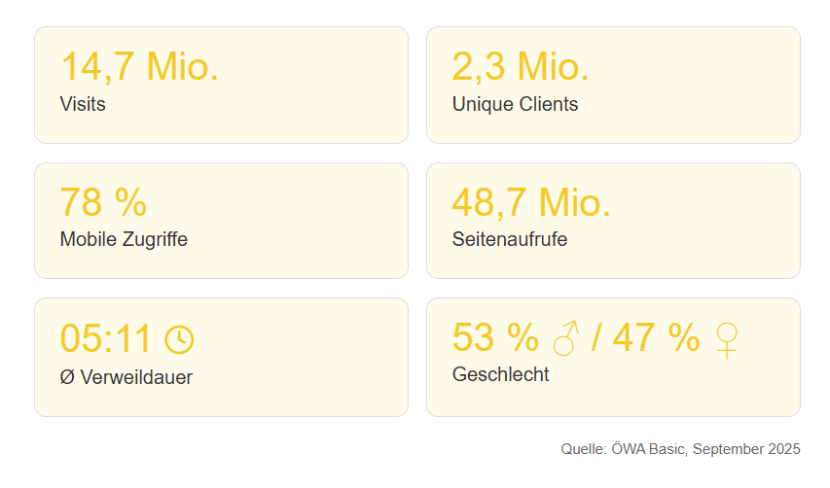Click the Unique Clients label

click(x=515, y=104)
